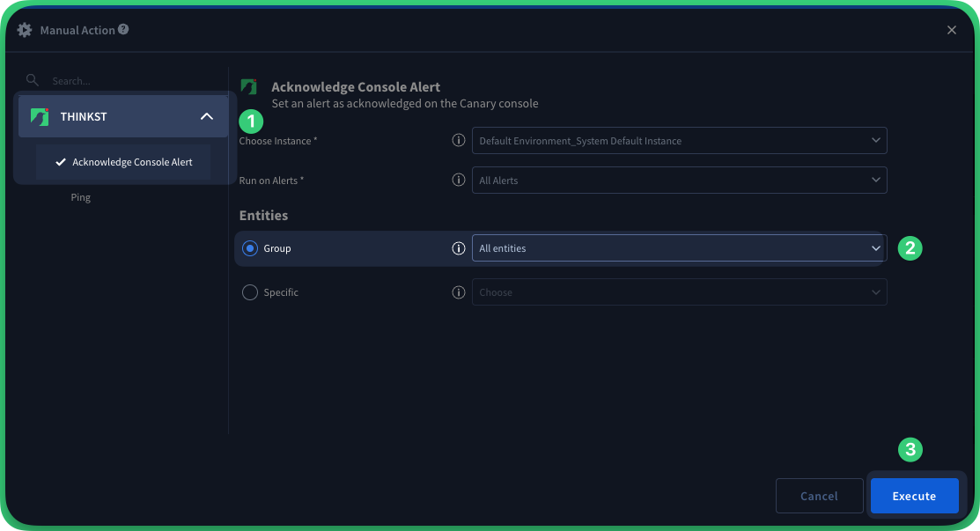Screen dimensions: 980x531
Task: Select the Ping action
Action: (81, 197)
